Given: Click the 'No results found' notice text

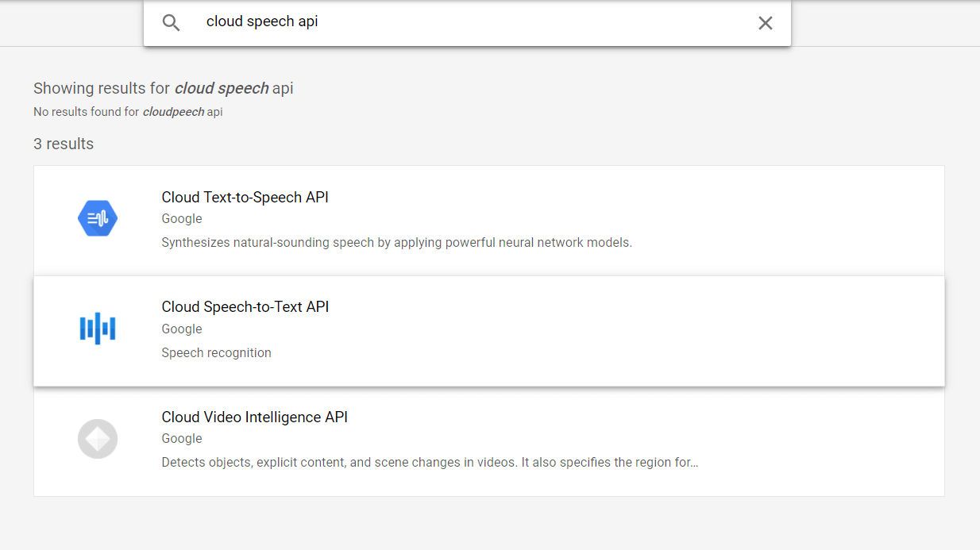Looking at the screenshot, I should coord(127,111).
